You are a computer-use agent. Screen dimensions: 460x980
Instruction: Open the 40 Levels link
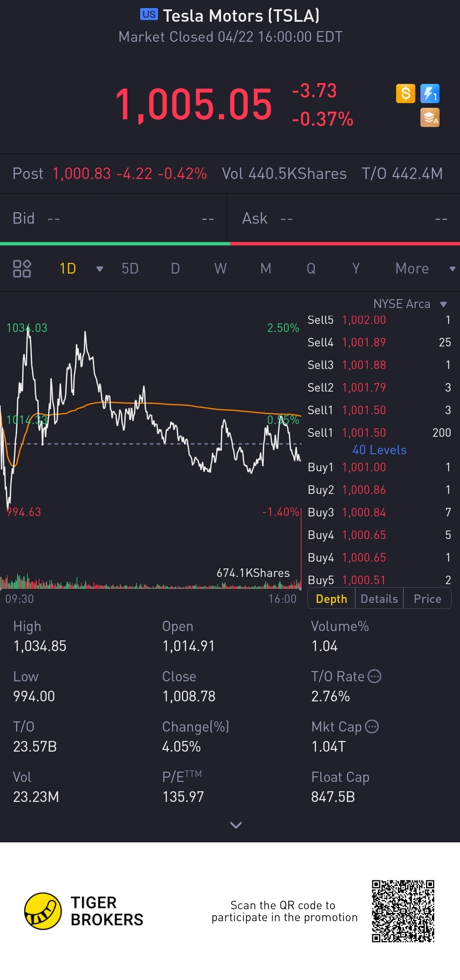point(379,450)
